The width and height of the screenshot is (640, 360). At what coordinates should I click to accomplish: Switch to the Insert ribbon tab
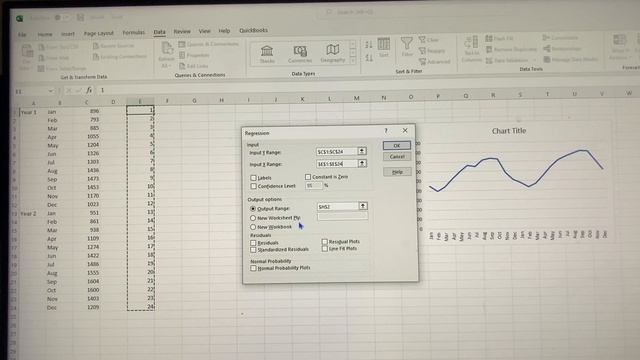[x=68, y=34]
